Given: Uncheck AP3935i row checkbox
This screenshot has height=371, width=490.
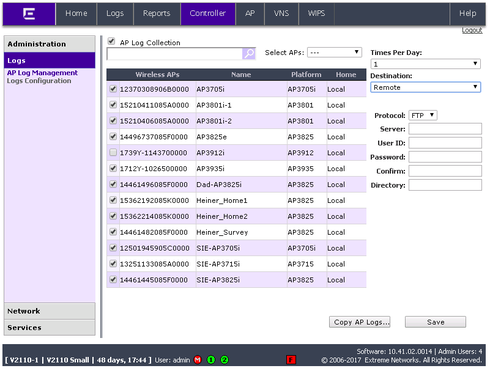Looking at the screenshot, I should click(113, 168).
